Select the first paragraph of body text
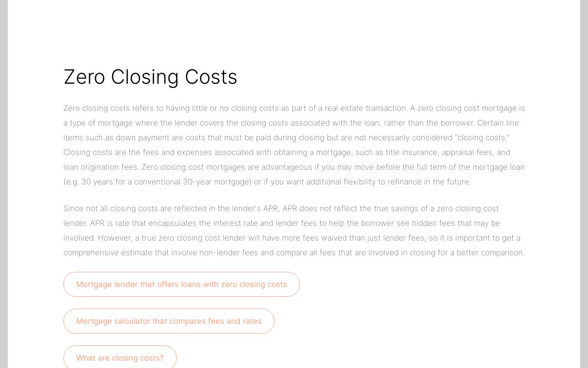The height and width of the screenshot is (368, 588). 294,145
